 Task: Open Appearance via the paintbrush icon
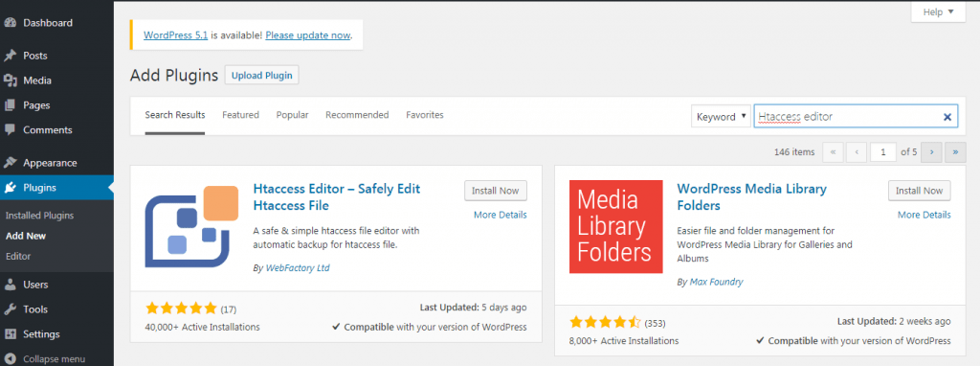pyautogui.click(x=10, y=163)
